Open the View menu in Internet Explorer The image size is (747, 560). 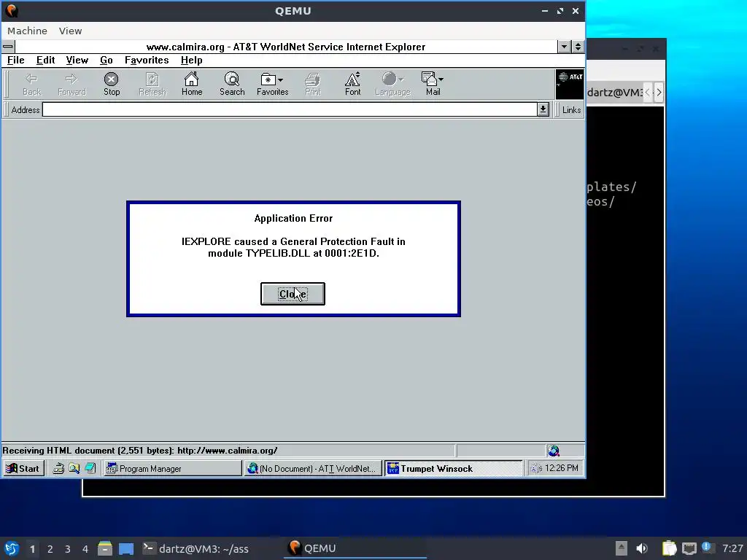click(x=77, y=61)
